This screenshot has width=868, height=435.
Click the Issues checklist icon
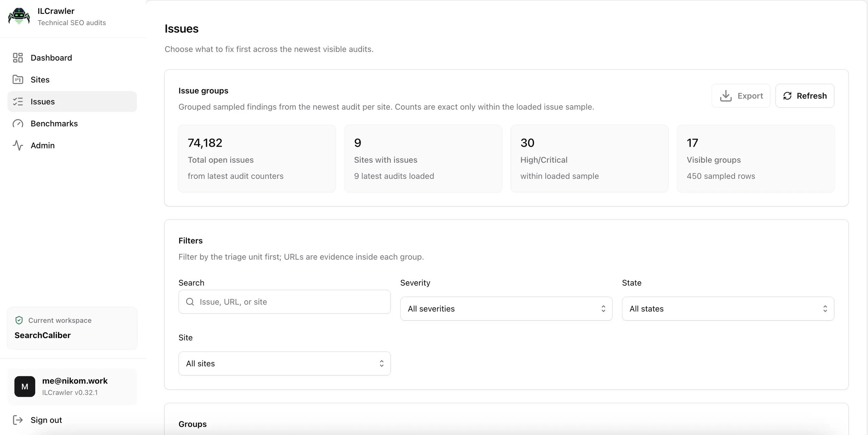(18, 102)
